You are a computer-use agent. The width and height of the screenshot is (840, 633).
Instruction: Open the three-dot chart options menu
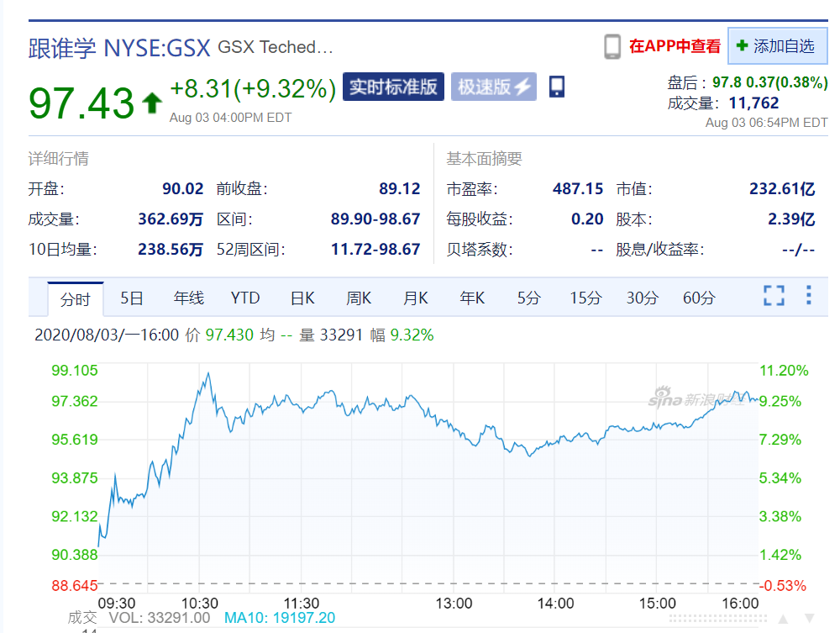(x=808, y=296)
